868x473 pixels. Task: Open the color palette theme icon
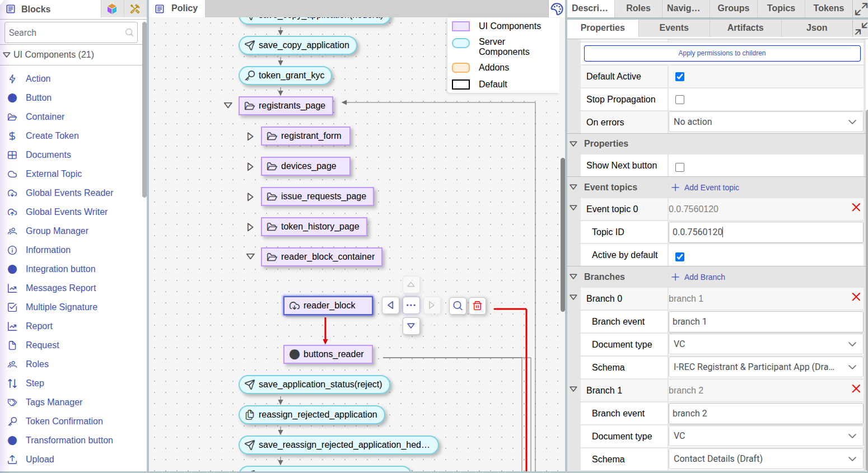click(557, 8)
